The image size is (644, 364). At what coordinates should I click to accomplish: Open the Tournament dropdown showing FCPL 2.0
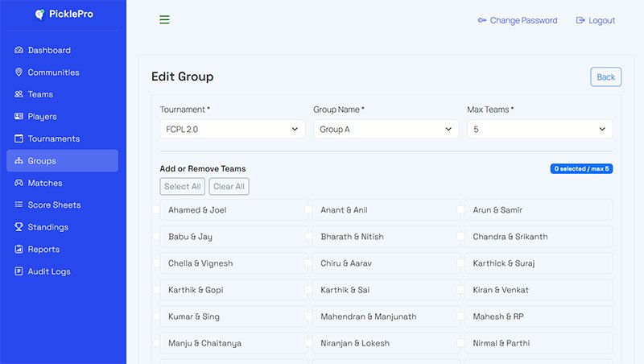tap(233, 129)
